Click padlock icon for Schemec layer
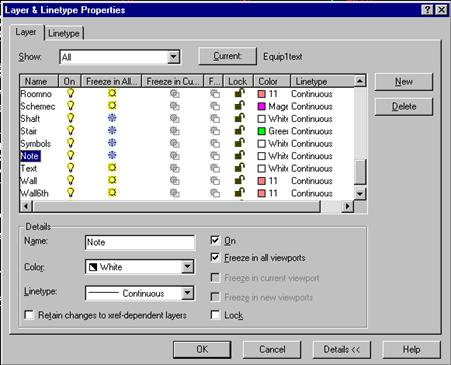The width and height of the screenshot is (451, 365). [239, 106]
